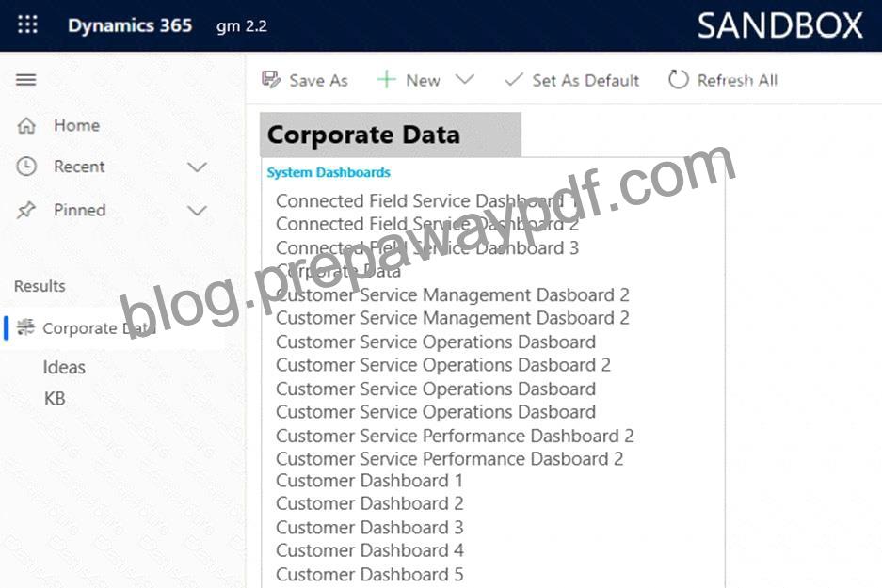Choose Customer Dashboard 3 from list
This screenshot has height=588, width=882.
pyautogui.click(x=370, y=527)
